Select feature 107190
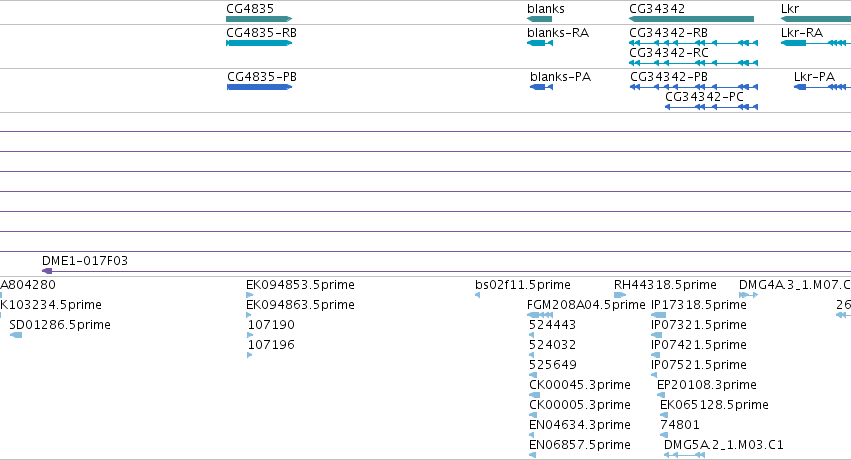The image size is (851, 460). point(271,325)
